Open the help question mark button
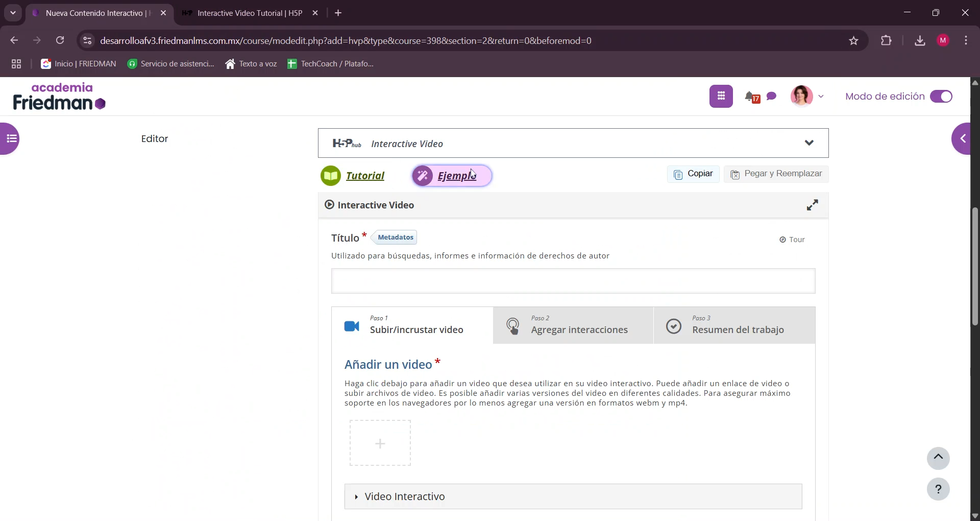The width and height of the screenshot is (980, 521). 938,490
